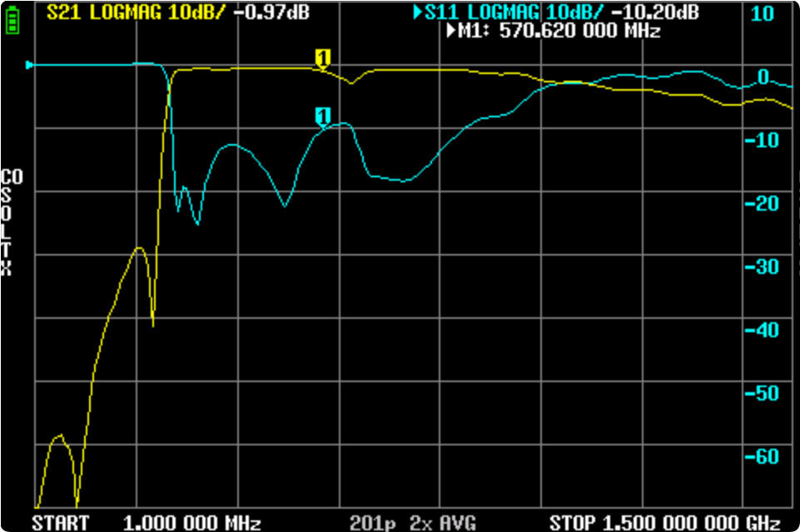This screenshot has width=800, height=532.
Task: Select the yellow marker 1 on S21 trace
Action: (x=322, y=58)
